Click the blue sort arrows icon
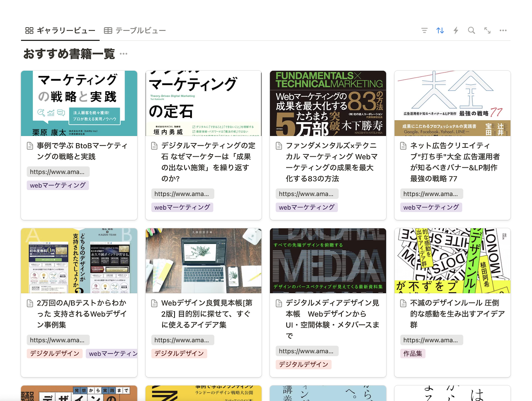 click(440, 31)
